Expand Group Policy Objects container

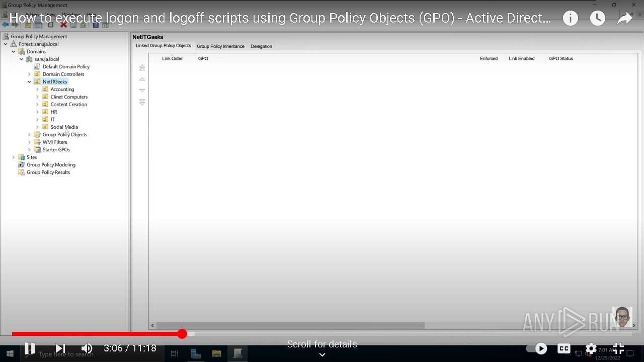pos(29,135)
